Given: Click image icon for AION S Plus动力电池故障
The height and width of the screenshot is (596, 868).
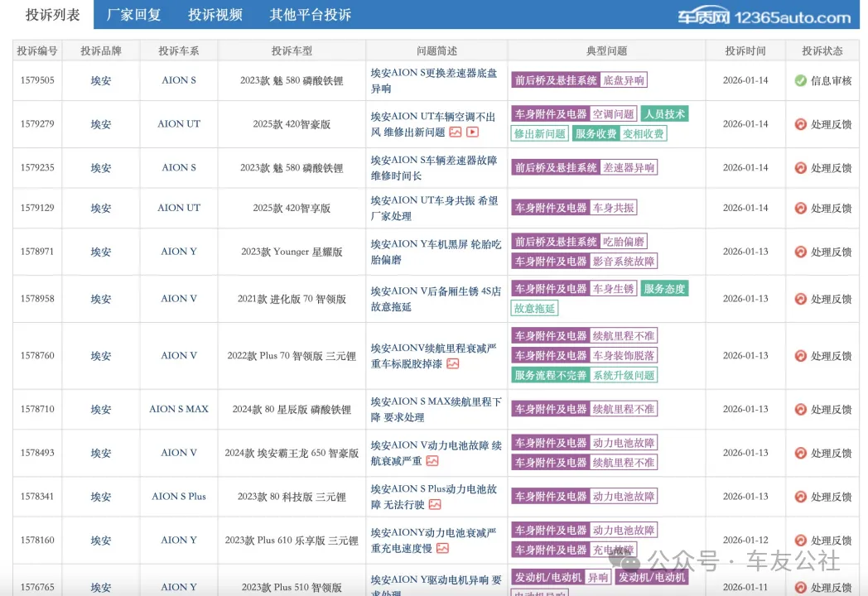Looking at the screenshot, I should coord(435,504).
